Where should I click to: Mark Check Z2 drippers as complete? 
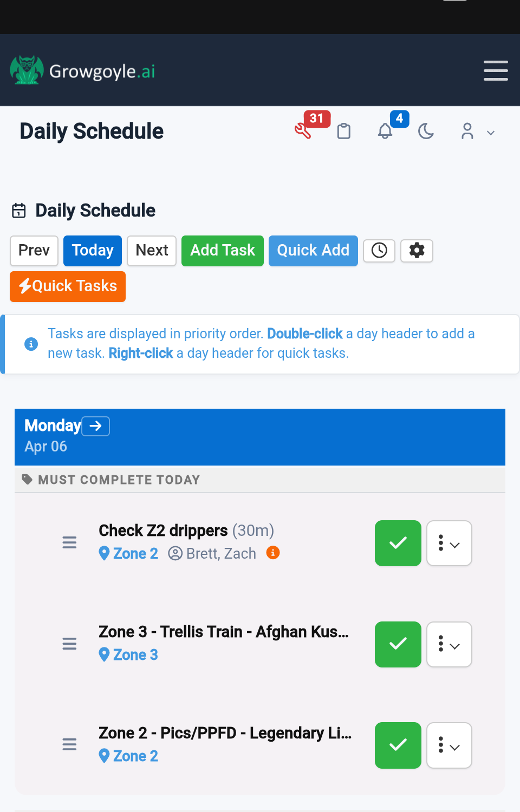coord(398,543)
